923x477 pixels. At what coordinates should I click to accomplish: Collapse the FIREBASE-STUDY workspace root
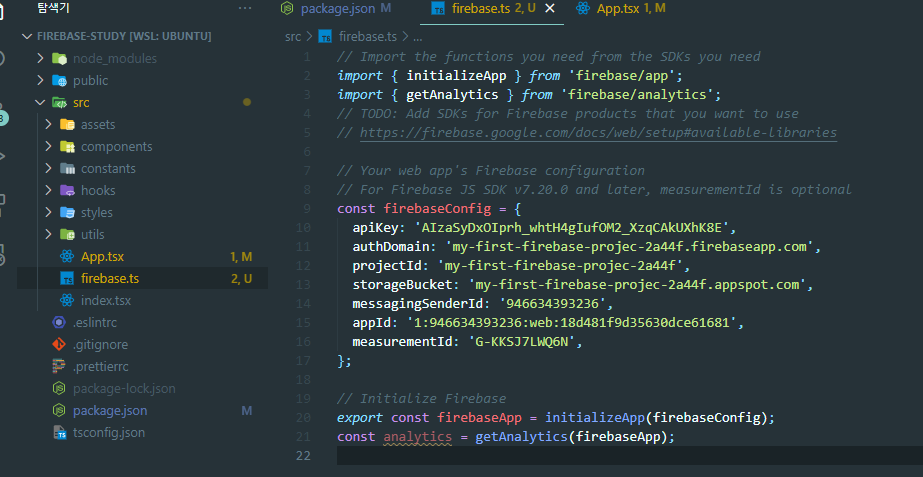pyautogui.click(x=26, y=37)
